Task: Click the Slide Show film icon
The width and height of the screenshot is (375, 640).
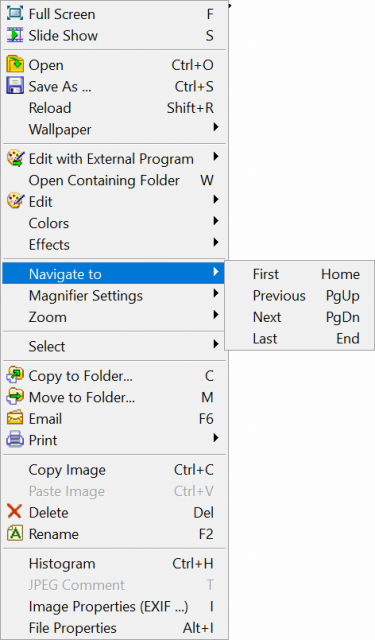Action: pos(15,36)
